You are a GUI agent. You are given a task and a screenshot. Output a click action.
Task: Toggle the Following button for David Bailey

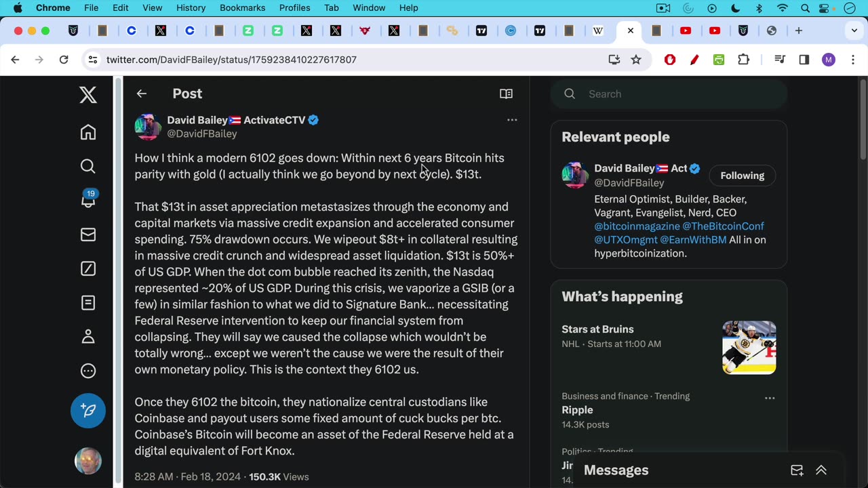coord(742,176)
